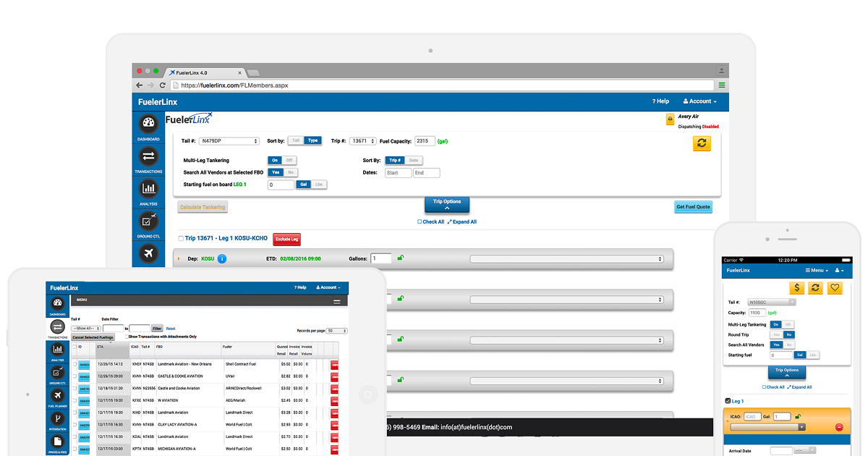Open the Account menu on the laptop
The width and height of the screenshot is (868, 456).
[699, 101]
